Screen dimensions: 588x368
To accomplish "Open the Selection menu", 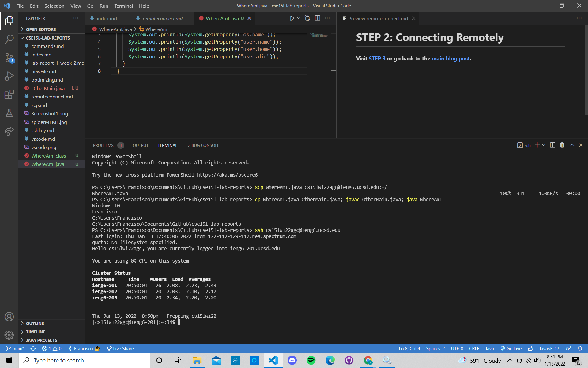I will pyautogui.click(x=54, y=6).
